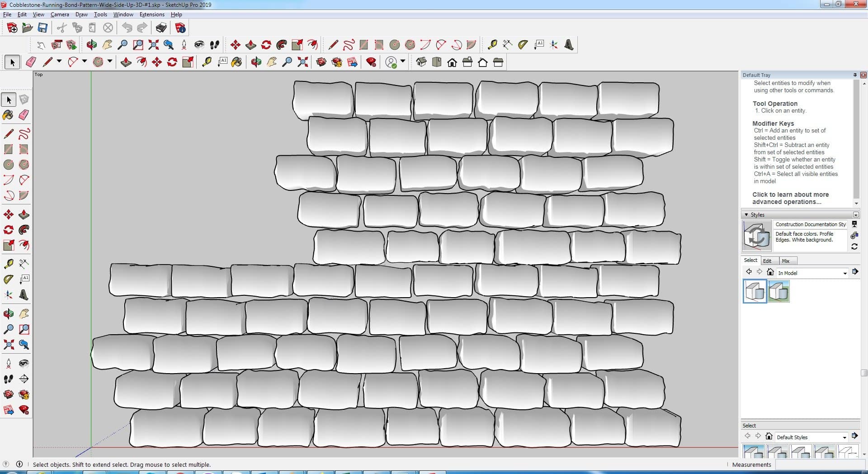Choose the Freehand tool in left toolbar
Viewport: 868px width, 474px height.
24,134
